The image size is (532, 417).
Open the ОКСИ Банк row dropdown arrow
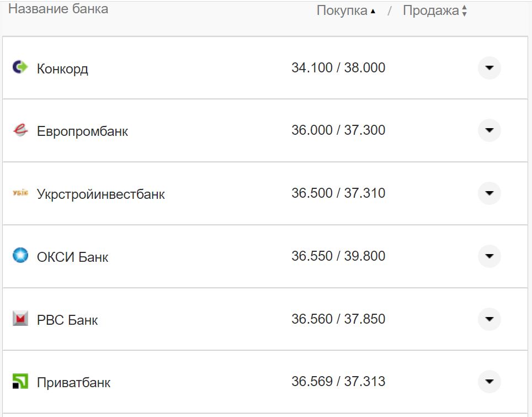point(489,256)
